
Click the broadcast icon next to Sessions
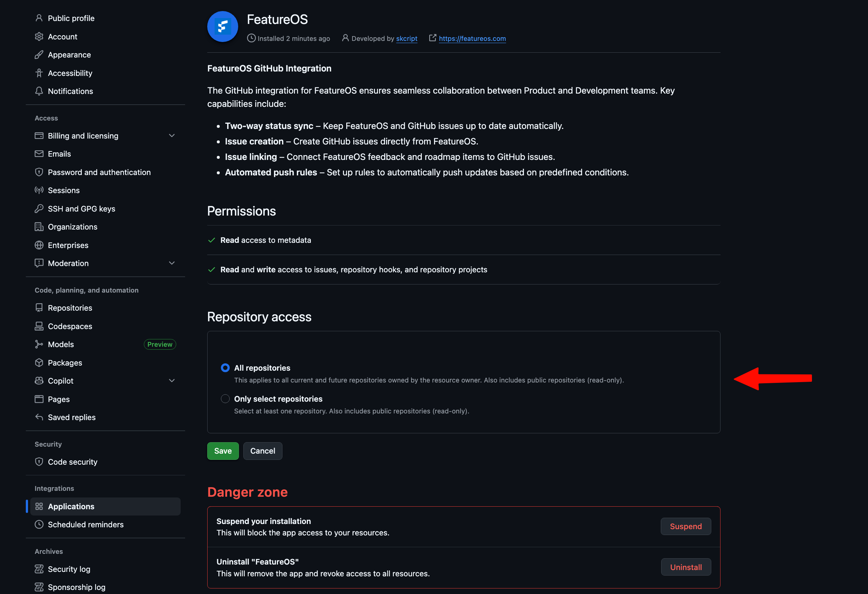click(x=39, y=191)
